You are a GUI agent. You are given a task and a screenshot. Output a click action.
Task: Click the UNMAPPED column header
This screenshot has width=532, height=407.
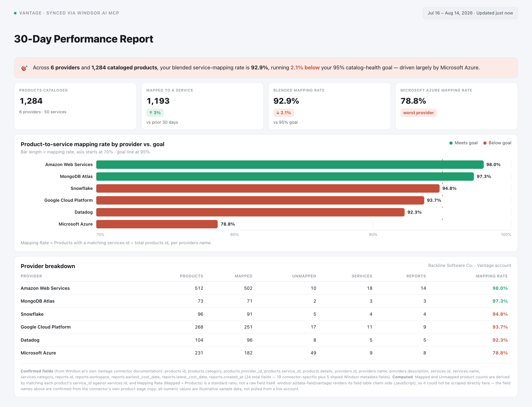(304, 276)
